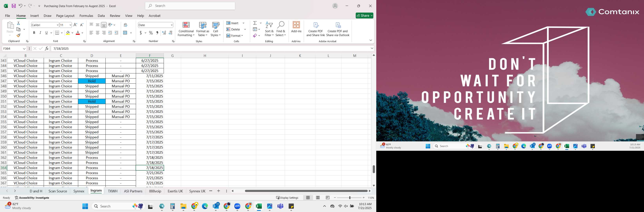
Task: Click the Insert Function fx icon
Action: [x=46, y=48]
